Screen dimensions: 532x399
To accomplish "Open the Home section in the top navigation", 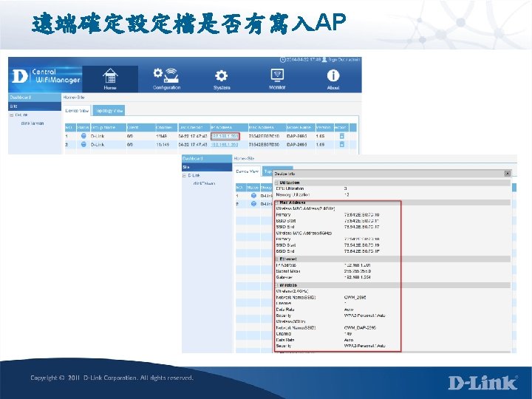I will (x=110, y=79).
